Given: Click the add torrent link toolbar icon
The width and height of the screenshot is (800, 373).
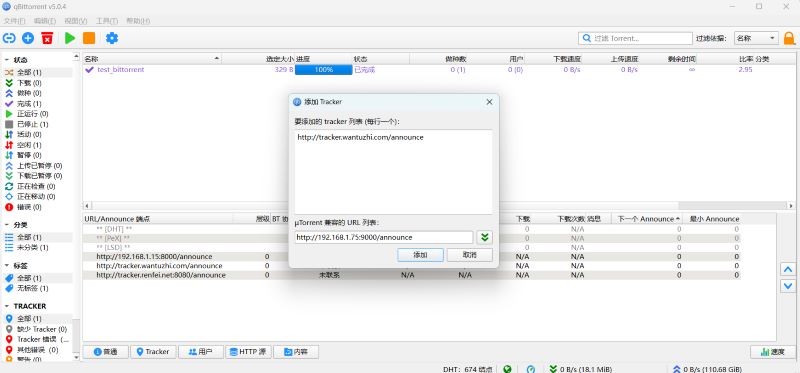Looking at the screenshot, I should 9,38.
